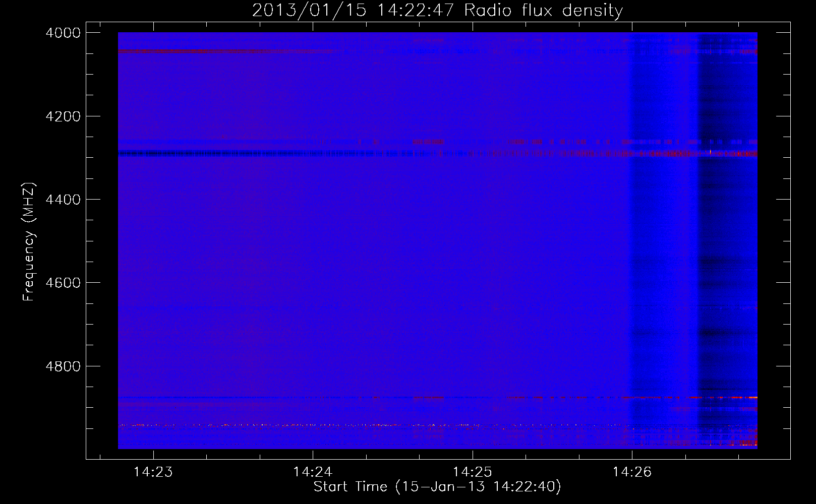Click the 4200 frequency tick label
The width and height of the screenshot is (816, 504).
pyautogui.click(x=63, y=116)
